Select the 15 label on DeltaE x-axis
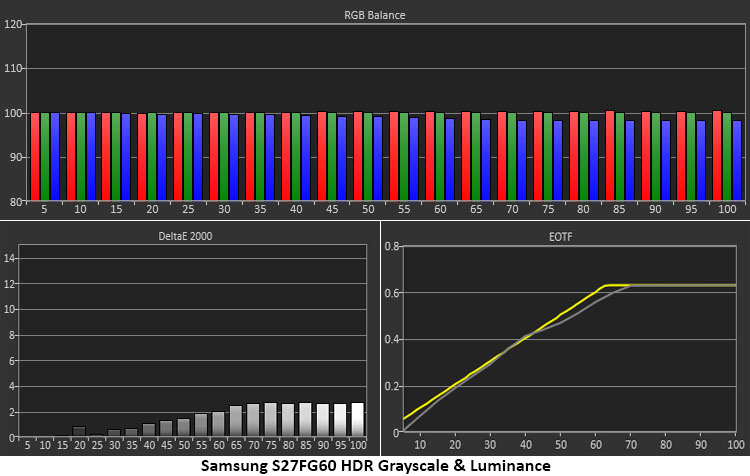Screen dimensions: 750x476 point(62,445)
